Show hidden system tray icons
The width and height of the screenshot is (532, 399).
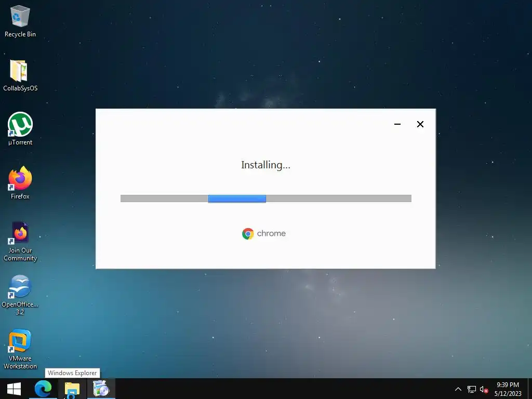point(458,389)
